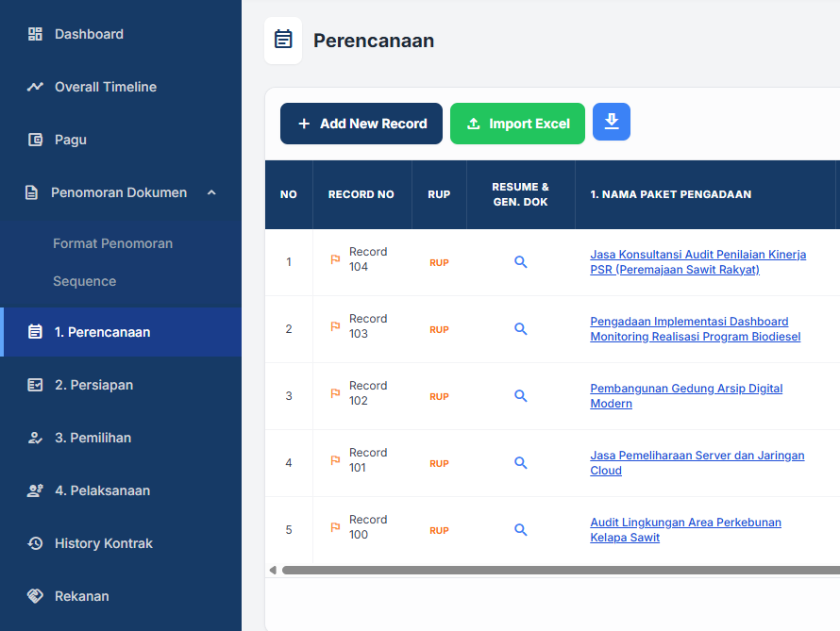Click the RUP column header
The image size is (840, 631).
(x=439, y=195)
